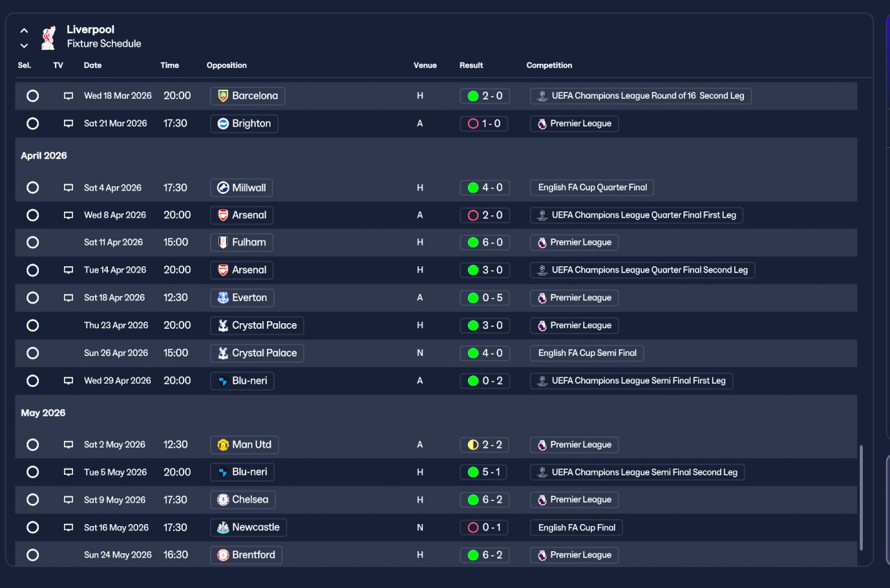The width and height of the screenshot is (890, 588).
Task: Open the 0 - 1 result against Newcastle
Action: click(485, 528)
